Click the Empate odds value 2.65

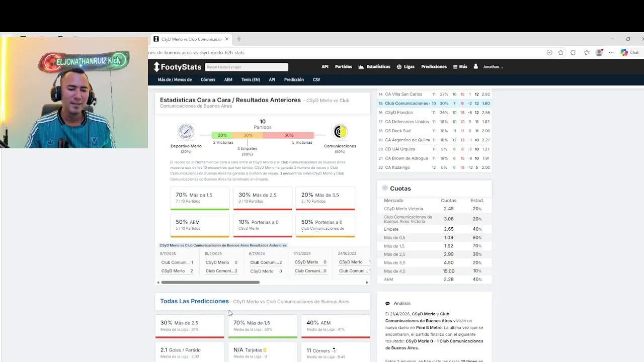[x=449, y=229]
